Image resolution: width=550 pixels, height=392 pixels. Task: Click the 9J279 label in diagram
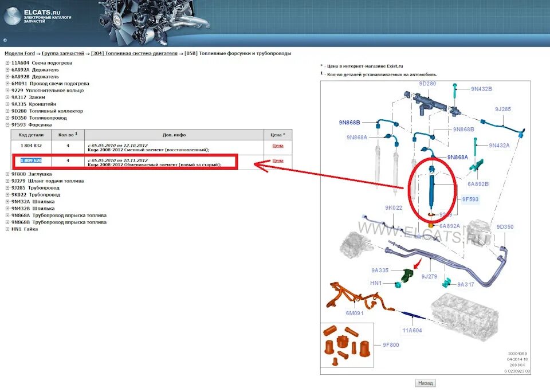[429, 277]
